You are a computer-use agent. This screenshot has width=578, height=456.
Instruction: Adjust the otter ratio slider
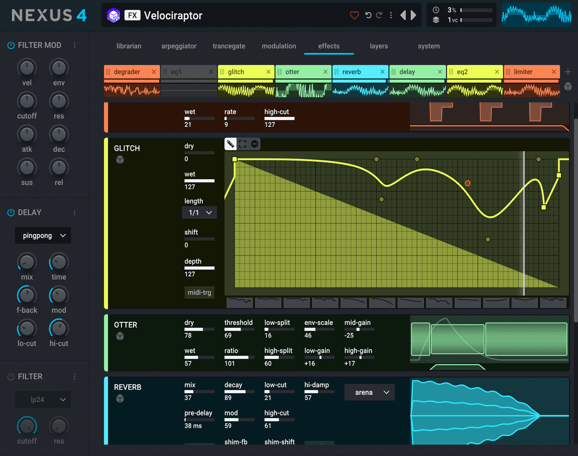239,357
